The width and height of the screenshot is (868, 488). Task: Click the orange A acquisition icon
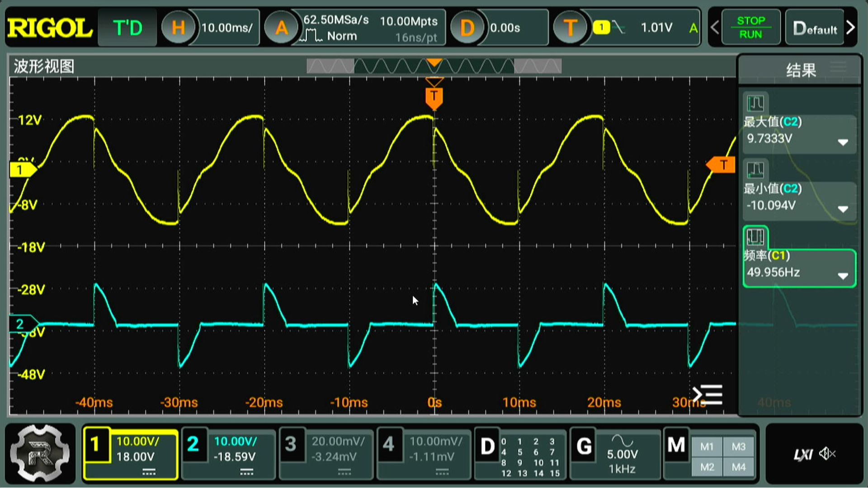281,28
